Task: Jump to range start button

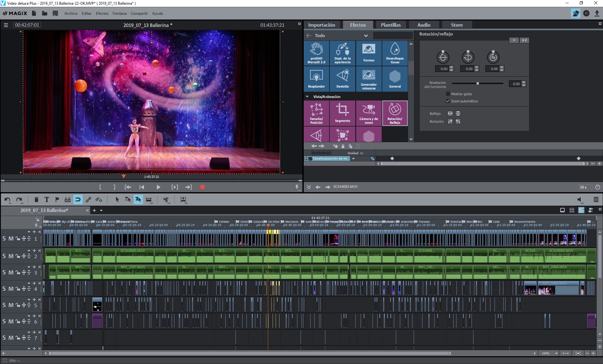Action: coord(128,187)
